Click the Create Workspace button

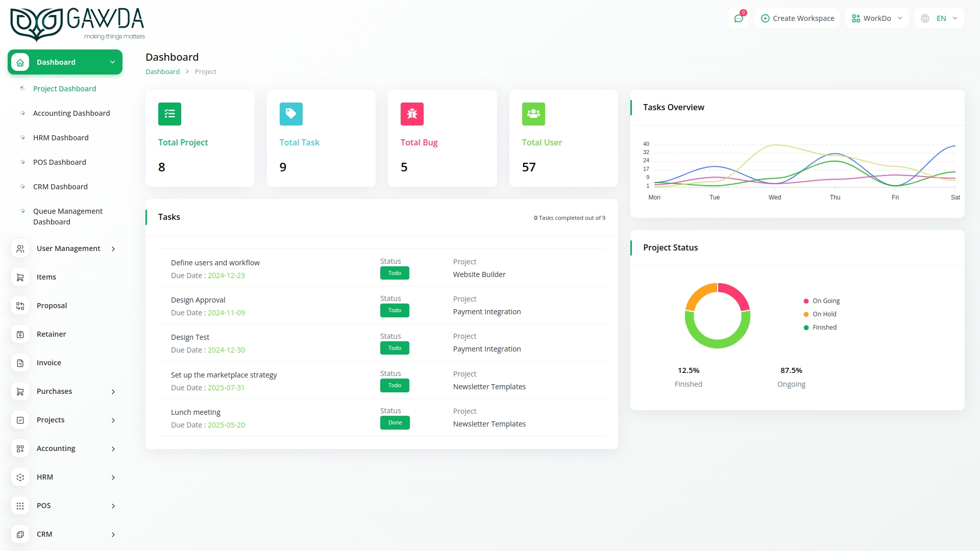pyautogui.click(x=797, y=18)
